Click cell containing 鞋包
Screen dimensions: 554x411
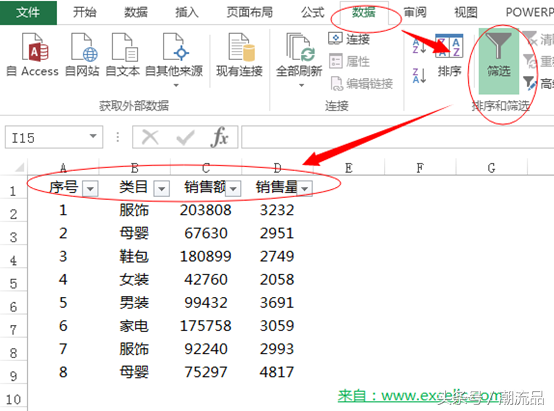135,256
